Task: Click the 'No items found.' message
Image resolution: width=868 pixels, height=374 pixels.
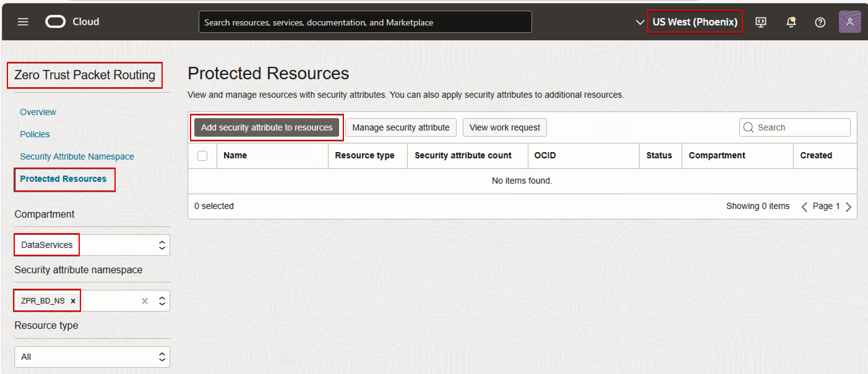Action: (x=522, y=181)
